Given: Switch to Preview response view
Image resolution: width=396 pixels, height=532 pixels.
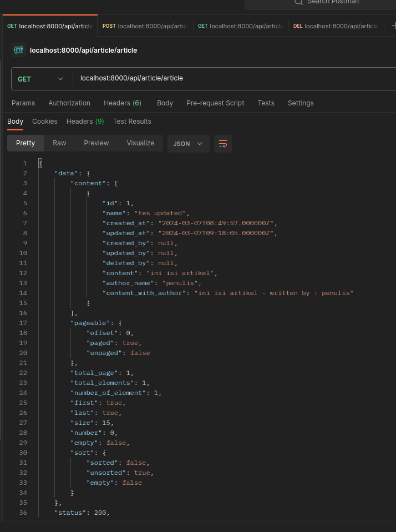Looking at the screenshot, I should click(x=97, y=143).
